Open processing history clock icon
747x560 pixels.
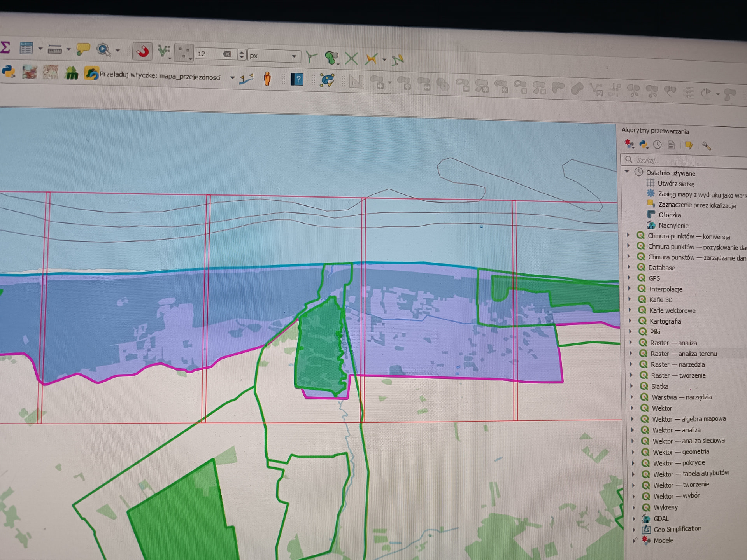pos(657,145)
